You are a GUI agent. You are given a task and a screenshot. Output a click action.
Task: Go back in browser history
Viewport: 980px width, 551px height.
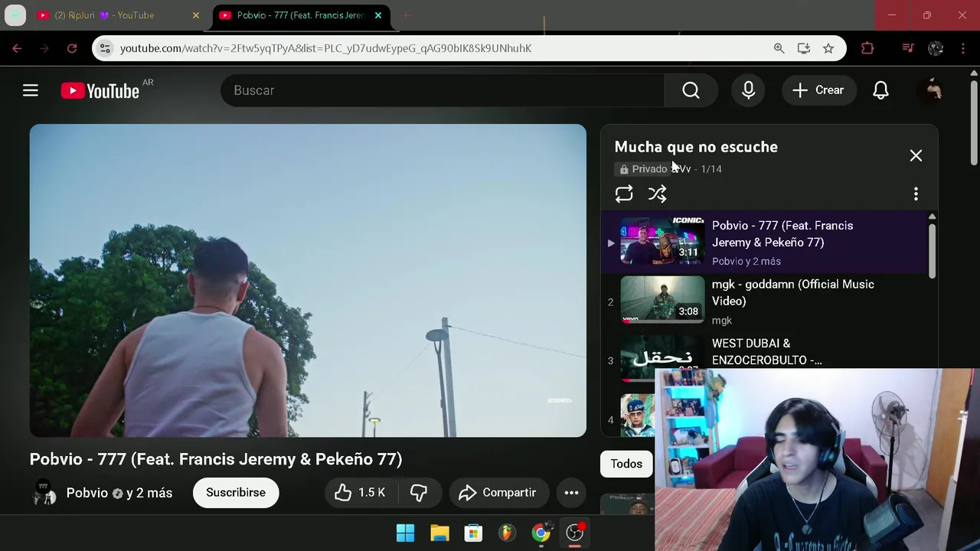click(17, 48)
